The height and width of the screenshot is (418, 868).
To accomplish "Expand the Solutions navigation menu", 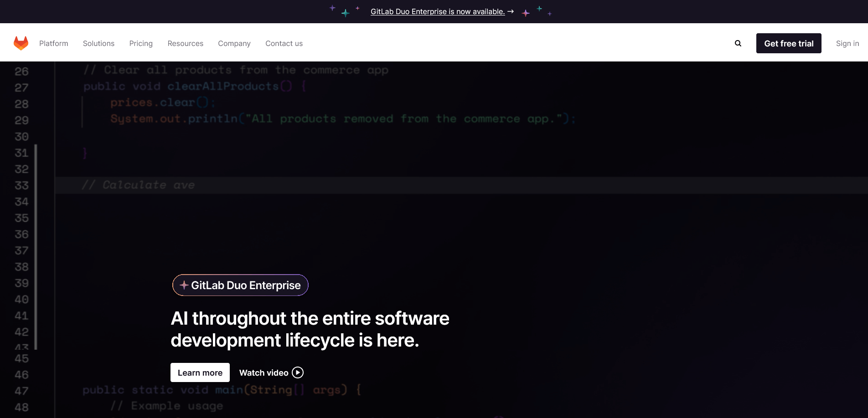I will (98, 43).
